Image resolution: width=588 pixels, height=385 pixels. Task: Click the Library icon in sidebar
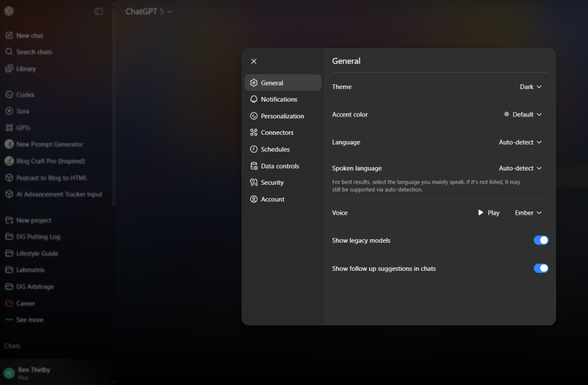pyautogui.click(x=9, y=69)
